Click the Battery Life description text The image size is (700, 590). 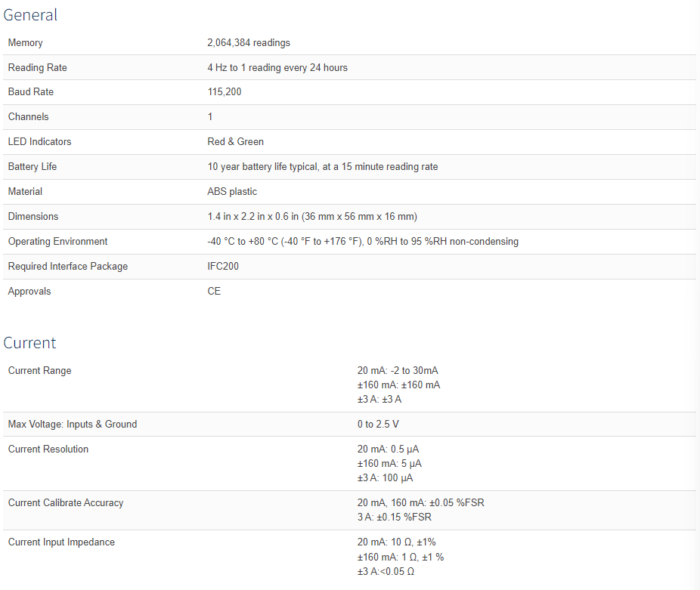click(x=323, y=167)
